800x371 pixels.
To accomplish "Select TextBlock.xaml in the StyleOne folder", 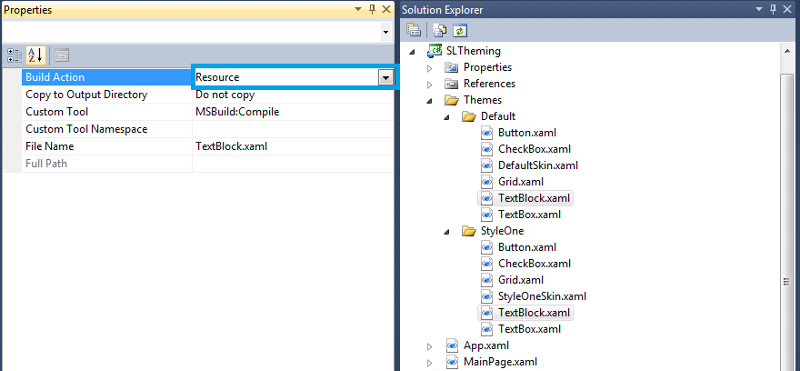I will pos(534,312).
